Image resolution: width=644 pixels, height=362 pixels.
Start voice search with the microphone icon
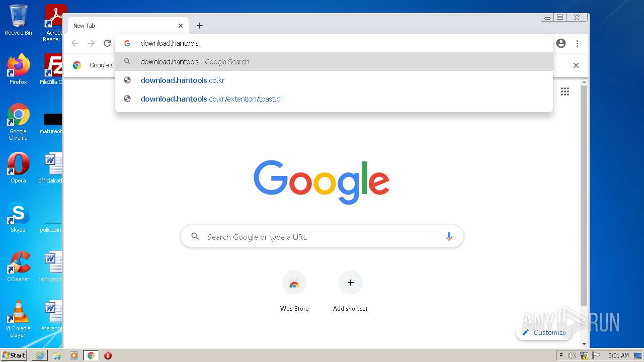(449, 237)
